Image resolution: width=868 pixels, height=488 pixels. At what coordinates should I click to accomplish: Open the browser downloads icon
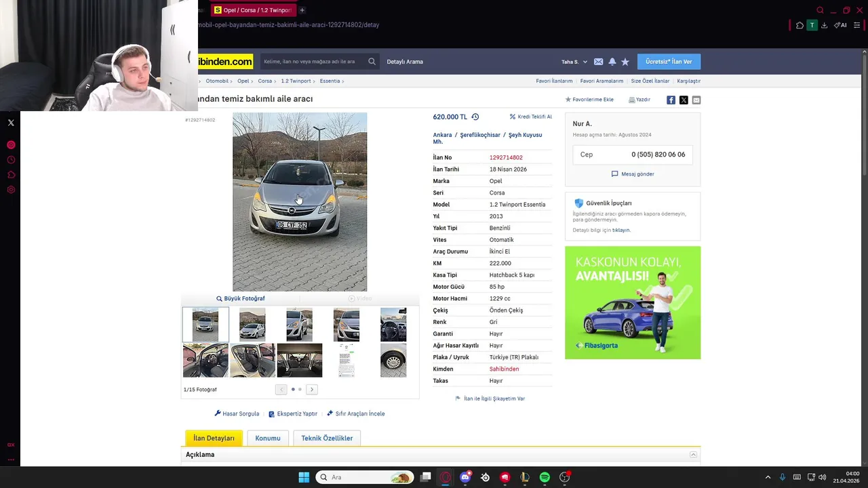[824, 25]
